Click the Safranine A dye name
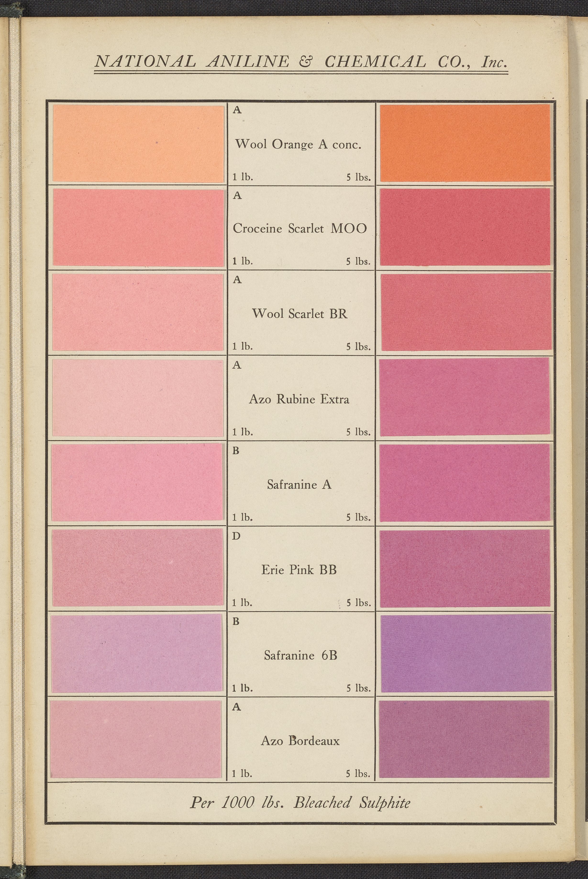The height and width of the screenshot is (879, 588). 299,485
